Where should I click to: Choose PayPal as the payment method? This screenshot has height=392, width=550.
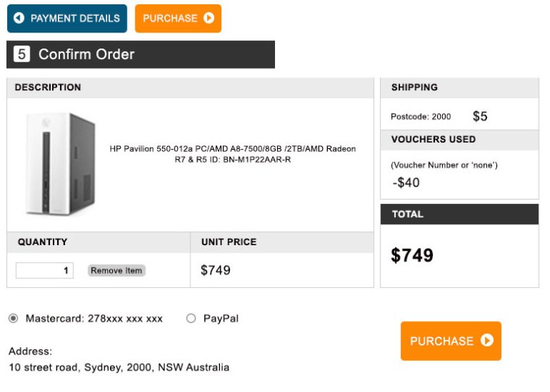[191, 318]
